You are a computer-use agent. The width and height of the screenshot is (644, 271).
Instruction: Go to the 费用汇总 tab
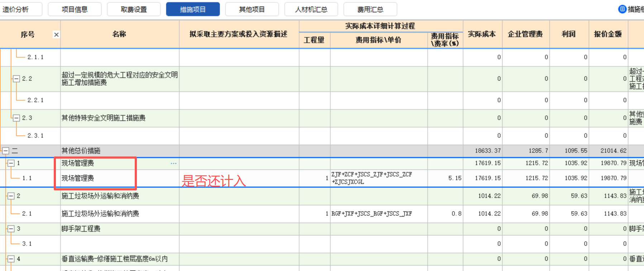coord(370,9)
